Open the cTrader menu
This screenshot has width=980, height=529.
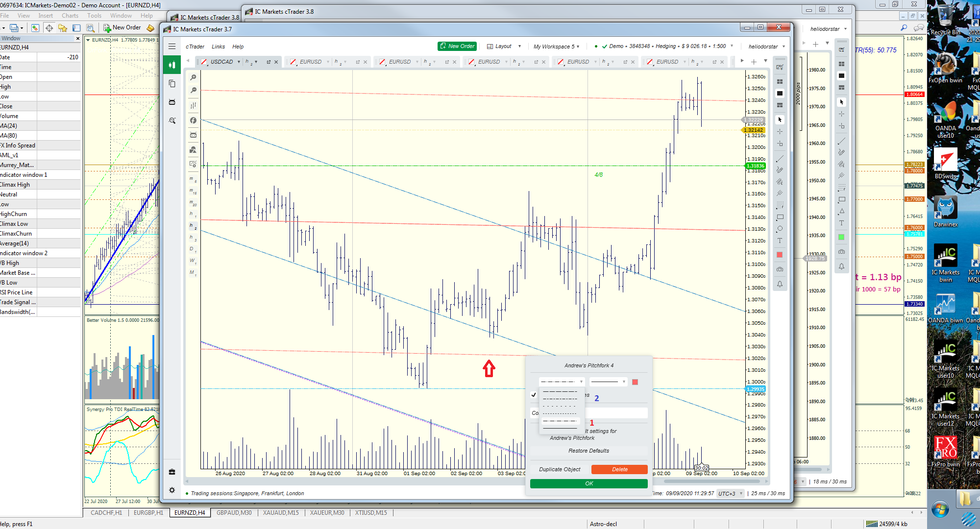tap(195, 47)
